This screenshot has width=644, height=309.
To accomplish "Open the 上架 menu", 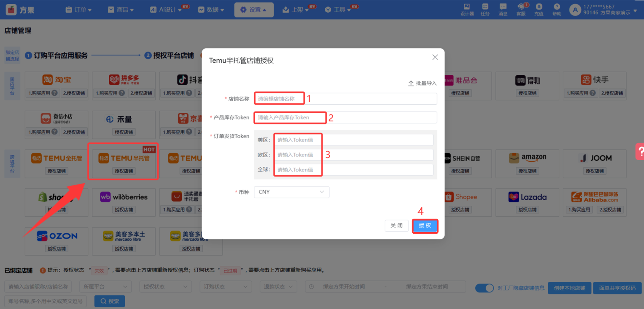I will click(296, 10).
